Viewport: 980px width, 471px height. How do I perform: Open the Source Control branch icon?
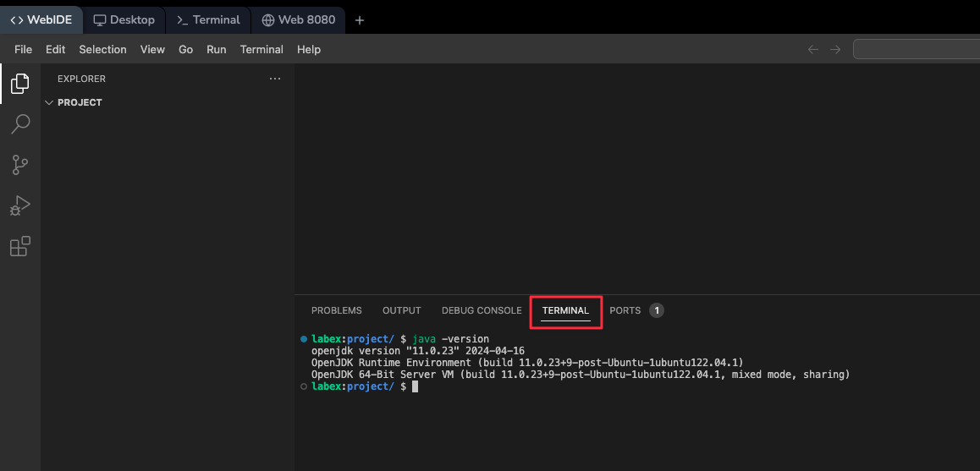tap(20, 165)
